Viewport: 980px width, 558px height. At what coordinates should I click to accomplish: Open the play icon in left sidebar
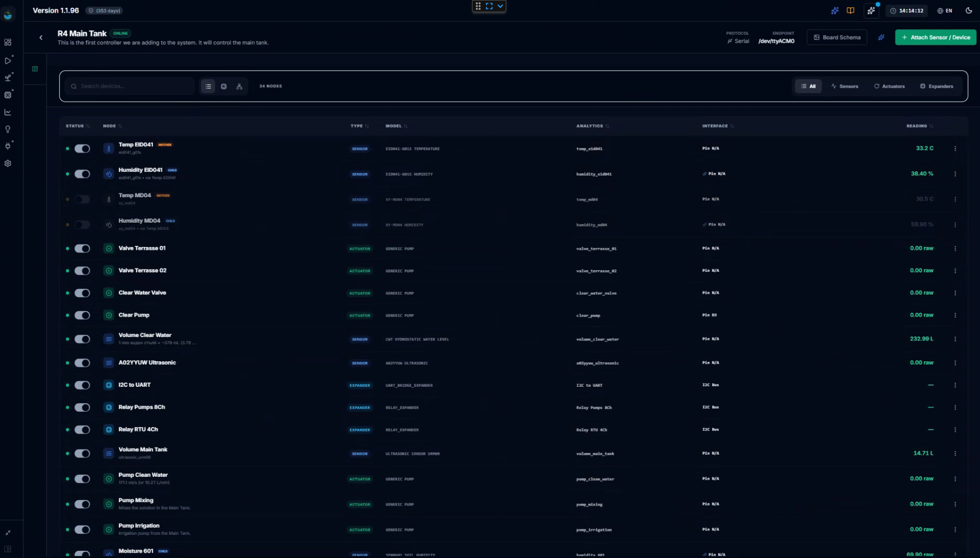coord(8,61)
